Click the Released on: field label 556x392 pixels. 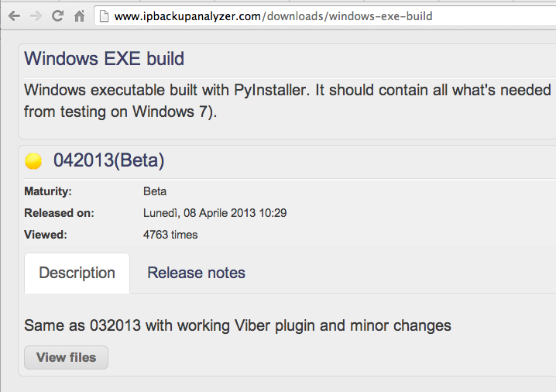pos(59,213)
